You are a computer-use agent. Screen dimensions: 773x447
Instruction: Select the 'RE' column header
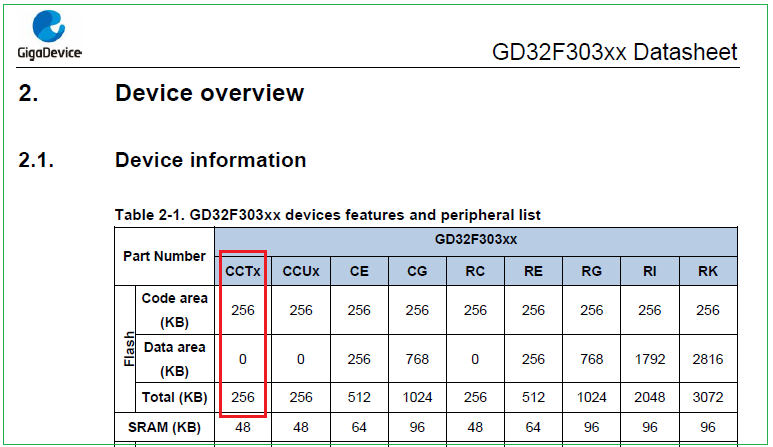click(533, 271)
